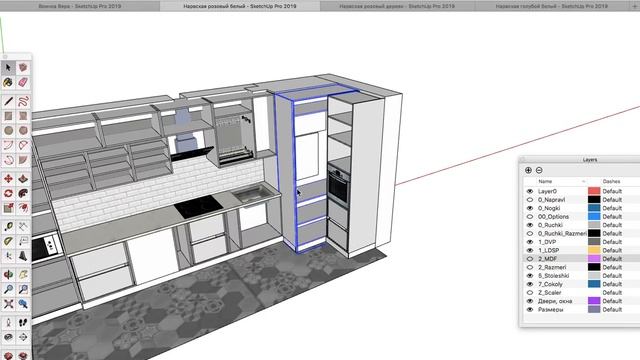Switch to the Ванна Вера document tab
Image resolution: width=640 pixels, height=360 pixels.
(80, 6)
